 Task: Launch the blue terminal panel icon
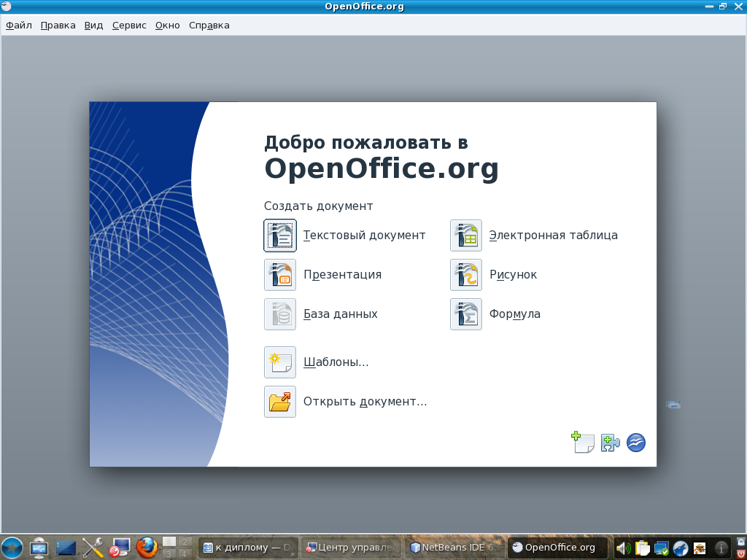point(66,548)
